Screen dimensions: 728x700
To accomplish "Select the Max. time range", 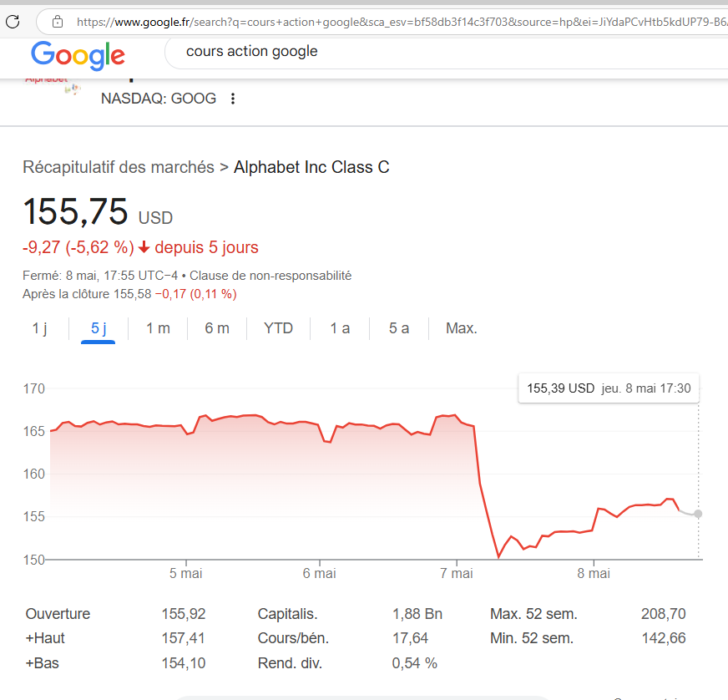I will 461,328.
